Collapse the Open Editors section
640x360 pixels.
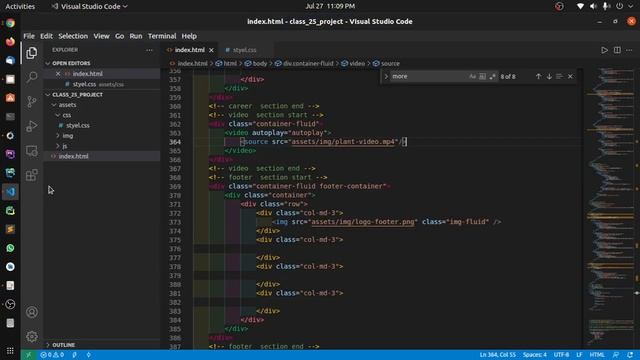(x=48, y=63)
